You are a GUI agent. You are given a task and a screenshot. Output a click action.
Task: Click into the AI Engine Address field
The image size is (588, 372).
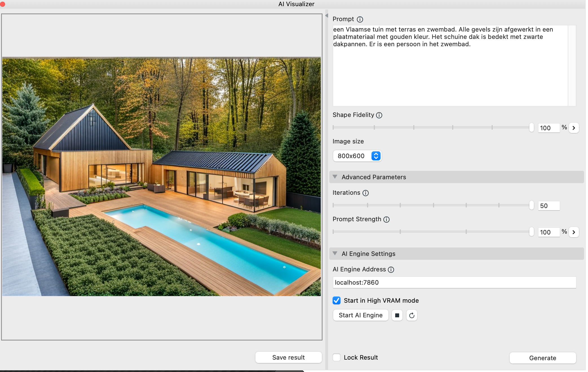[x=454, y=282]
